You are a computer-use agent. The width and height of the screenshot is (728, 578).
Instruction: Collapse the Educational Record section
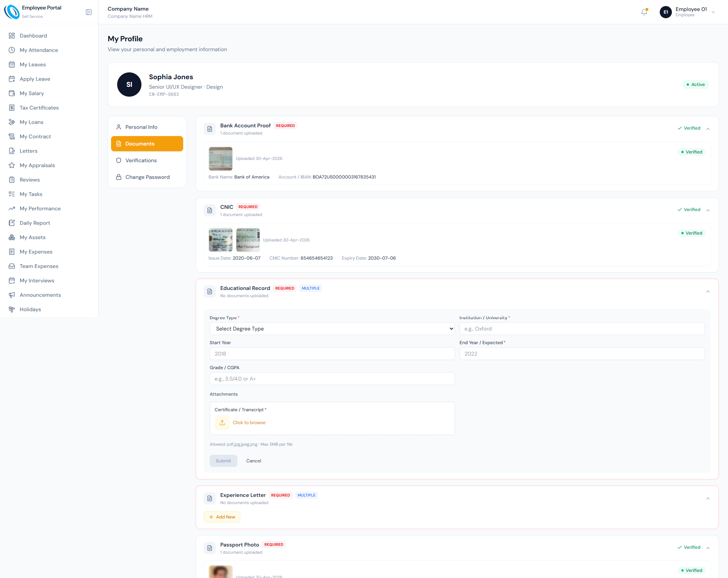click(x=708, y=291)
